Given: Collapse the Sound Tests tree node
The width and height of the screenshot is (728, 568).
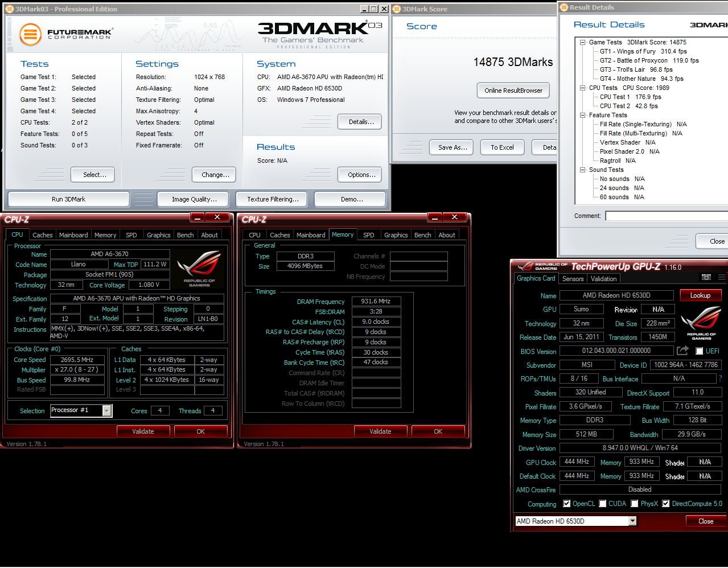Looking at the screenshot, I should pos(583,170).
